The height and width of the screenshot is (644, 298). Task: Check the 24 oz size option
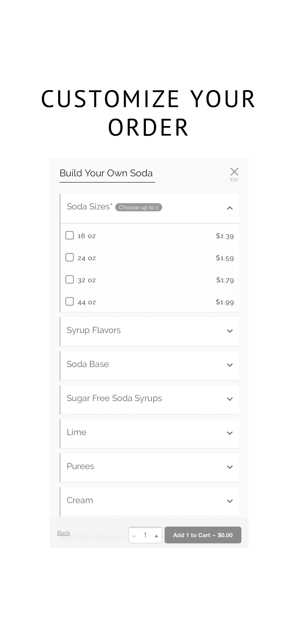70,257
